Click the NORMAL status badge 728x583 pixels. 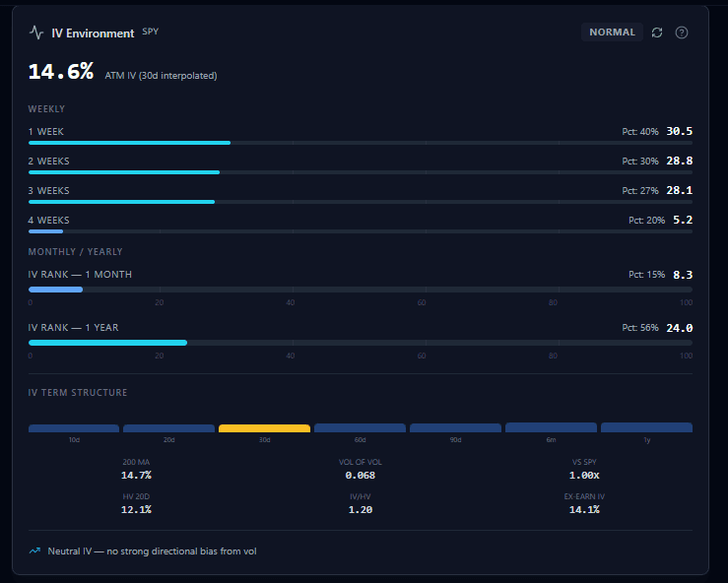point(612,32)
